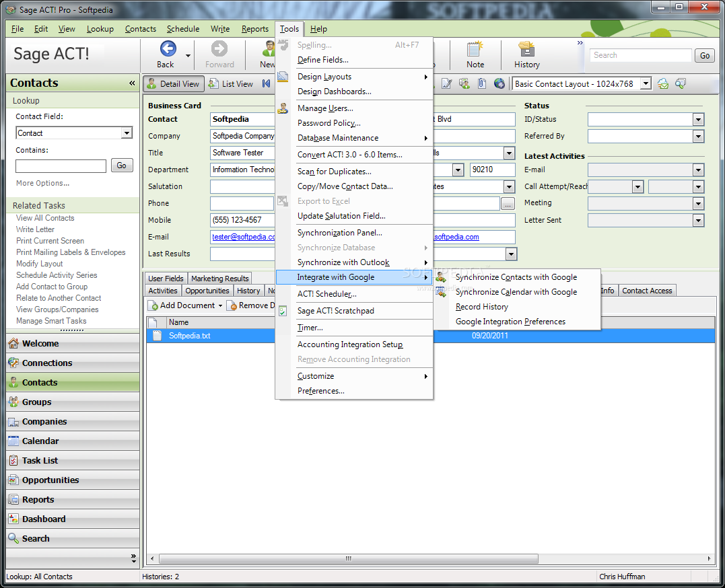Click the Dashboard icon in sidebar

13,519
